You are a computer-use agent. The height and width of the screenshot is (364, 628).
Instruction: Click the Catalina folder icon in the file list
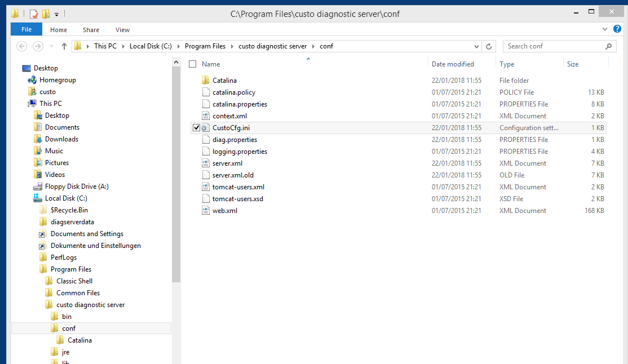[x=205, y=81]
